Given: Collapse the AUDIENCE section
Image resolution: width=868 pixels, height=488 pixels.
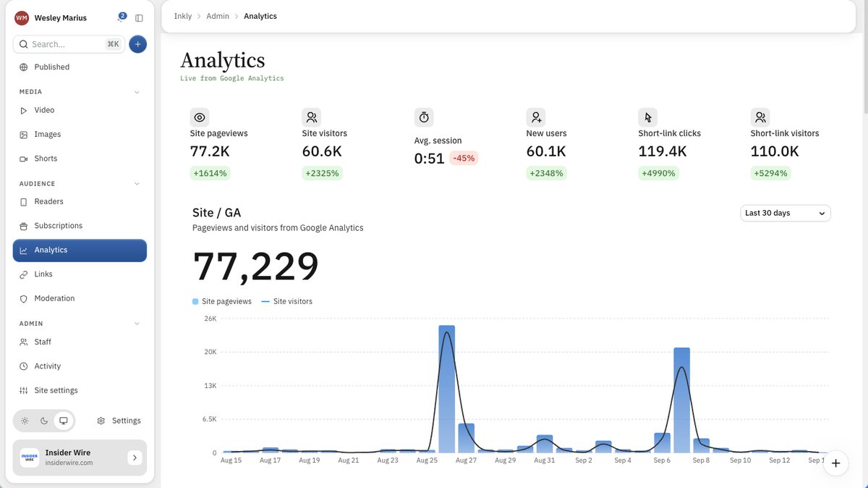Looking at the screenshot, I should click(137, 184).
